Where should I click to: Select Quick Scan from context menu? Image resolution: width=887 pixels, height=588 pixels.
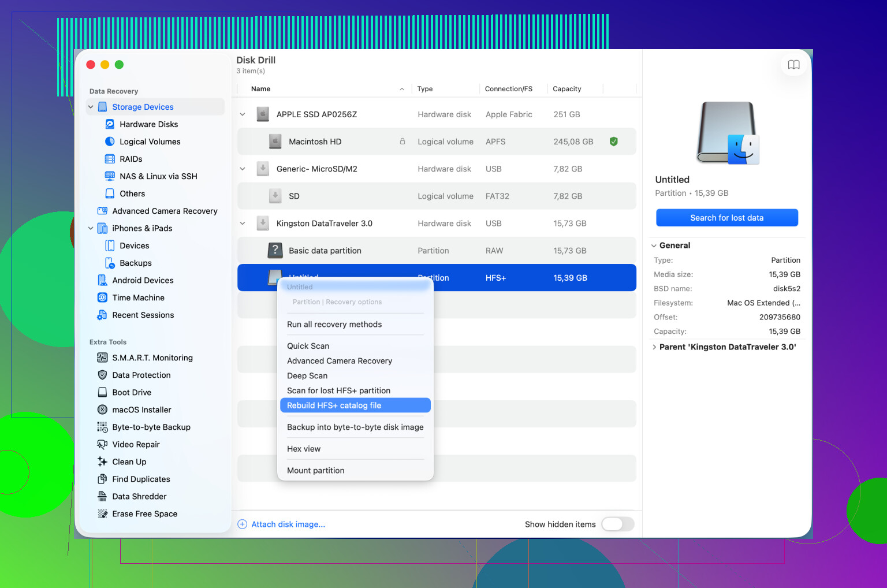(x=355, y=346)
